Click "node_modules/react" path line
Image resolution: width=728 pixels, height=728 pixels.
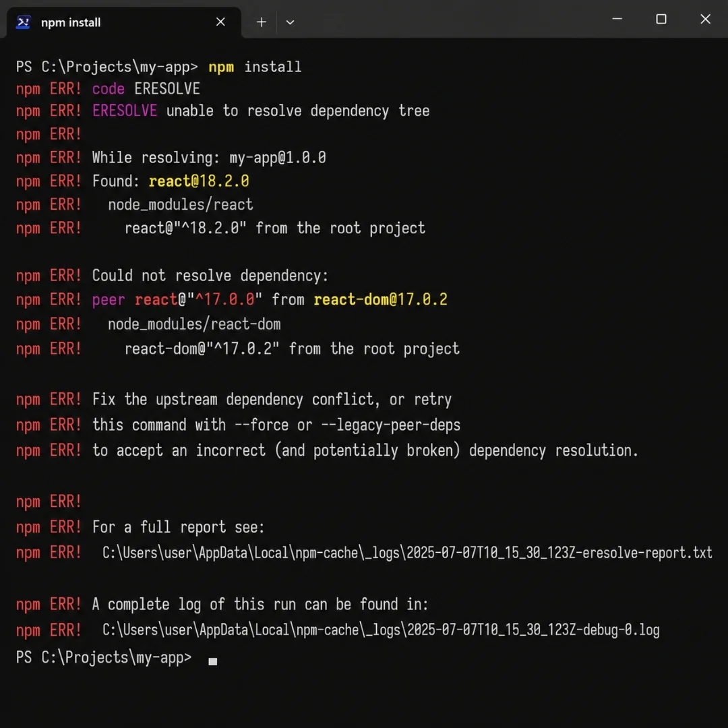click(181, 205)
